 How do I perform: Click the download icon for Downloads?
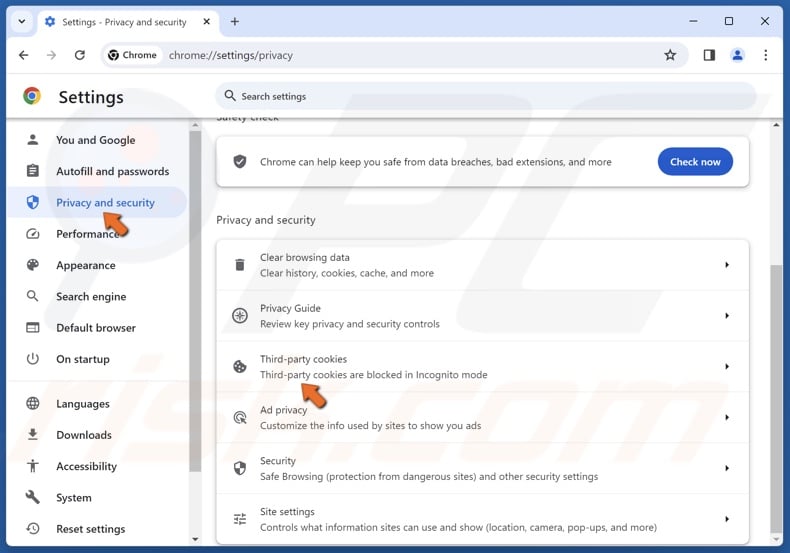pyautogui.click(x=33, y=434)
